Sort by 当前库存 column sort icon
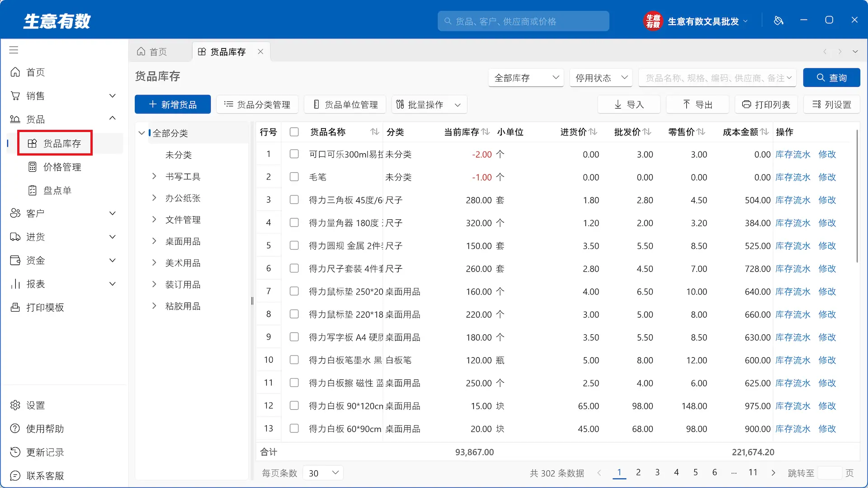Viewport: 868px width, 488px height. pyautogui.click(x=486, y=132)
